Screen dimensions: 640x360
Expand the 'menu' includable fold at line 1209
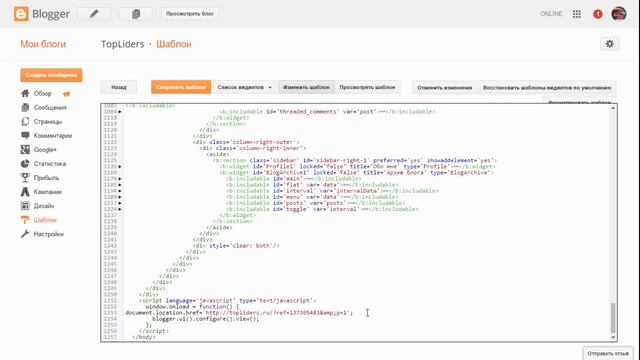click(120, 197)
